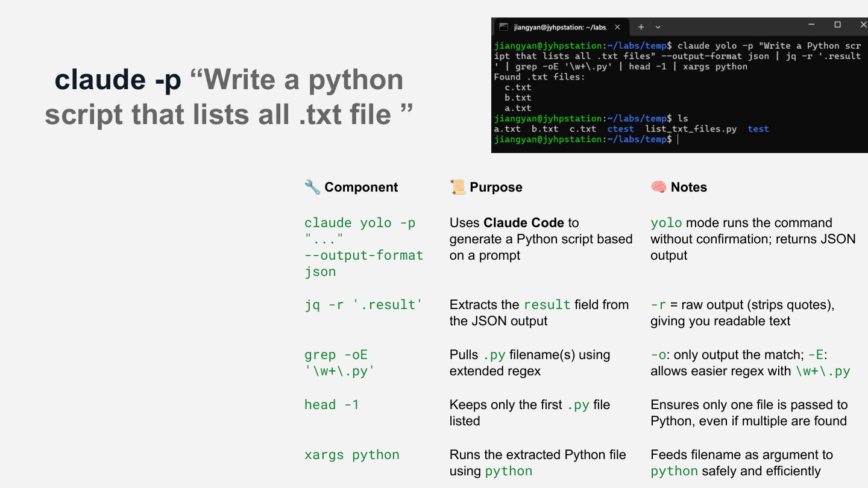Close the jiangyan@jyhpstation terminal tab
Screen dimensions: 868x488
tap(617, 27)
